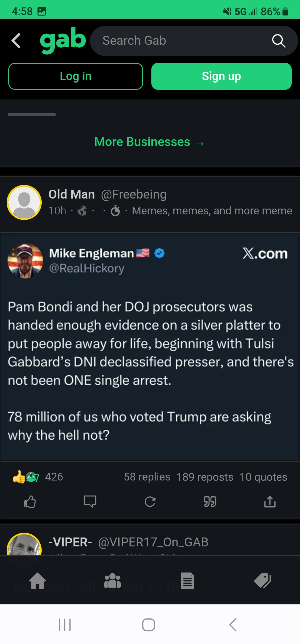Image resolution: width=300 pixels, height=644 pixels.
Task: Open Old Man's profile avatar
Action: (24, 202)
